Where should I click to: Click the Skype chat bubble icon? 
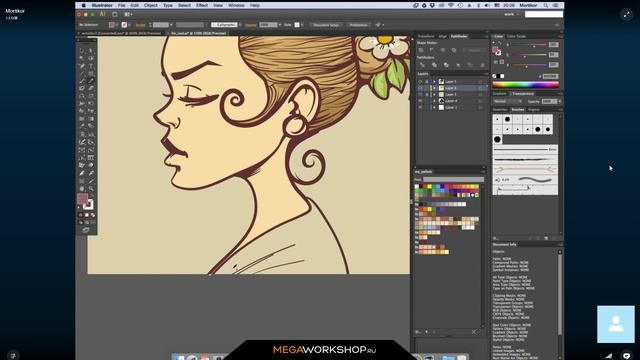(627, 356)
